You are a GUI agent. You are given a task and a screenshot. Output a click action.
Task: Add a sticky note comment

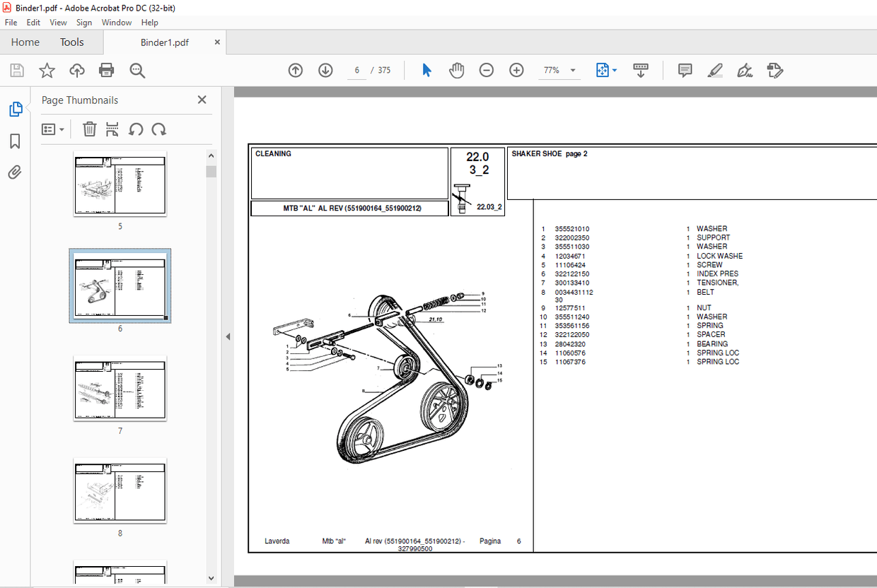684,70
